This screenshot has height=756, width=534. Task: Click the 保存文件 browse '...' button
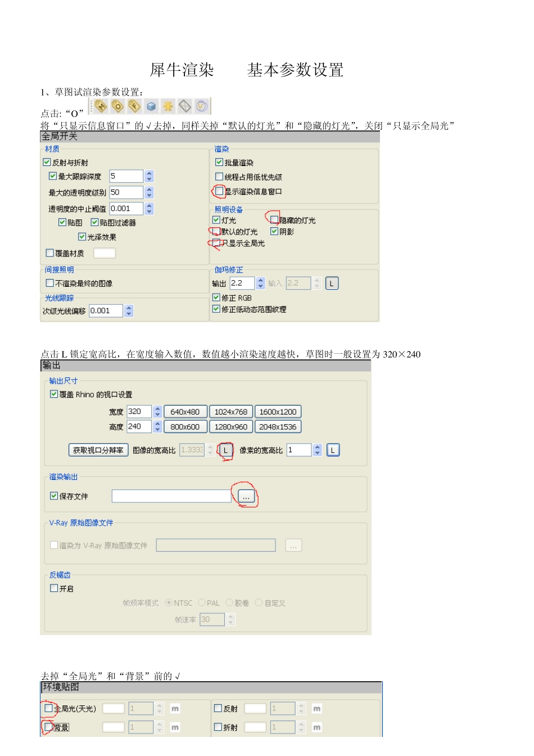(x=246, y=496)
